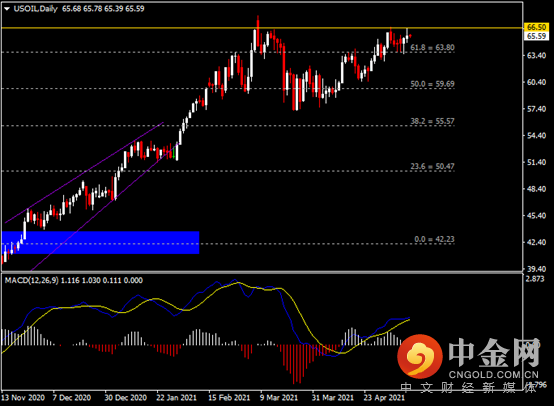Select the 22 Jan 2021 date marker

176,398
